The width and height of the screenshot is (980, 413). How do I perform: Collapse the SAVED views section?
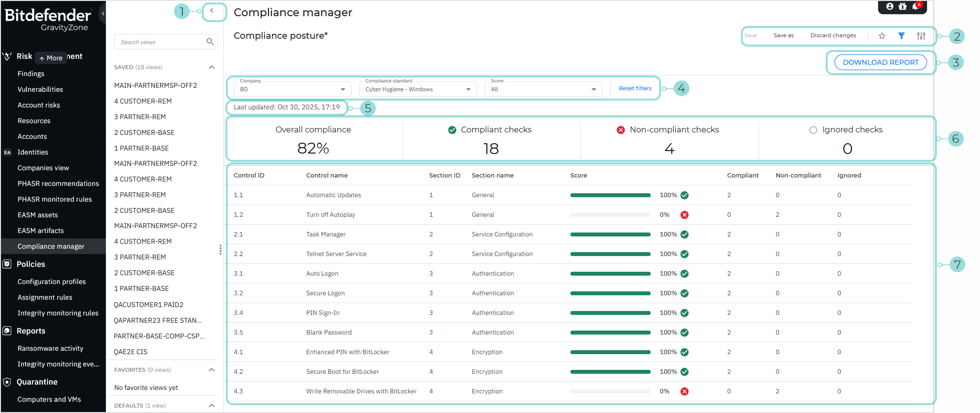(x=212, y=67)
